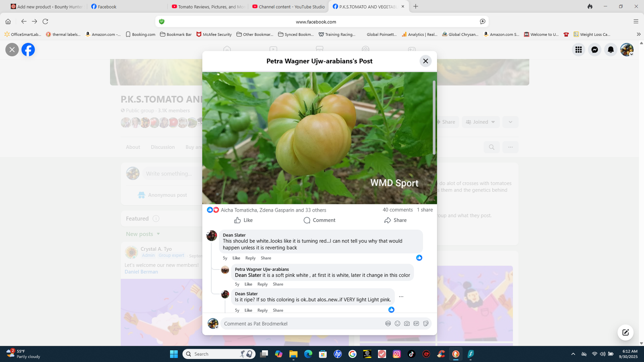Like Petra Wagner's tomato post
The image size is (644, 362).
pyautogui.click(x=244, y=220)
